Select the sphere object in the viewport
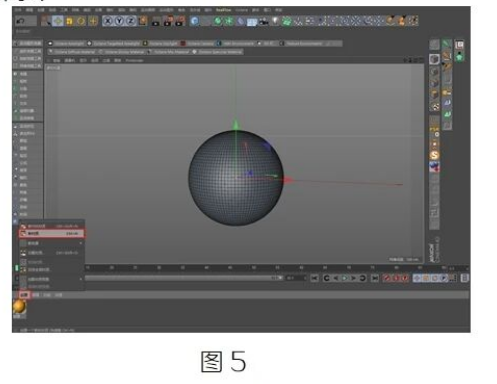The image size is (497, 384). (x=236, y=178)
